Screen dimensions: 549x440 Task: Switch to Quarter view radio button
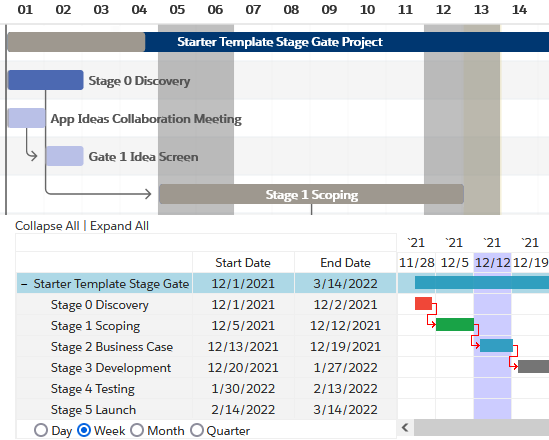(x=197, y=430)
